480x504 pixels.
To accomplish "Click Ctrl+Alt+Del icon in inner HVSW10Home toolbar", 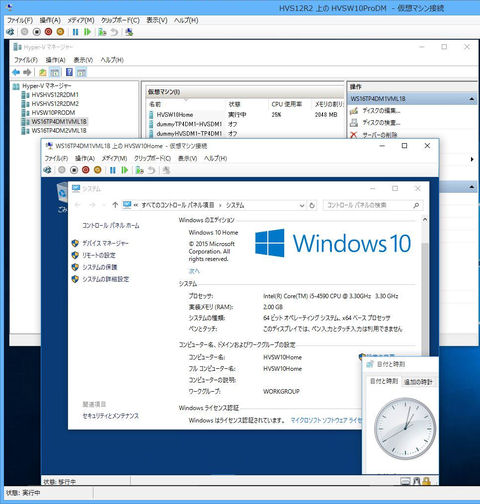I will click(47, 170).
